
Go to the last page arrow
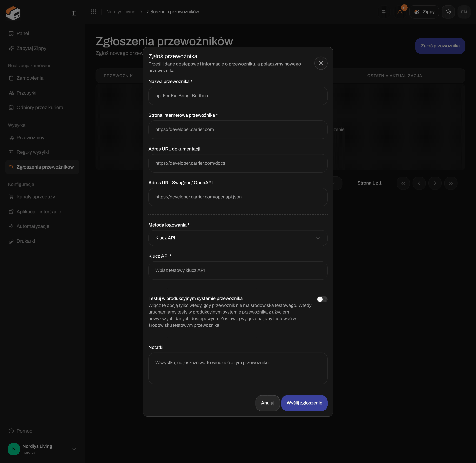coord(451,183)
